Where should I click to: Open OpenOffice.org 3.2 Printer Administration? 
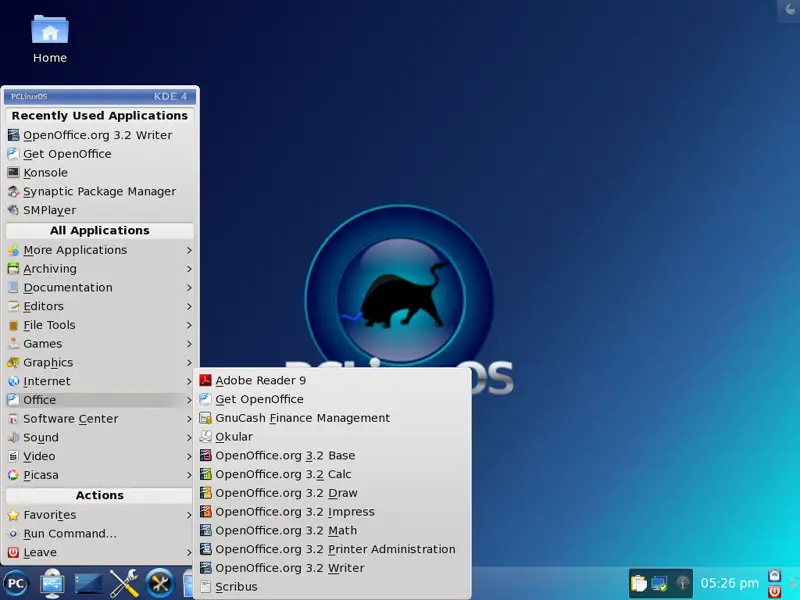(332, 549)
